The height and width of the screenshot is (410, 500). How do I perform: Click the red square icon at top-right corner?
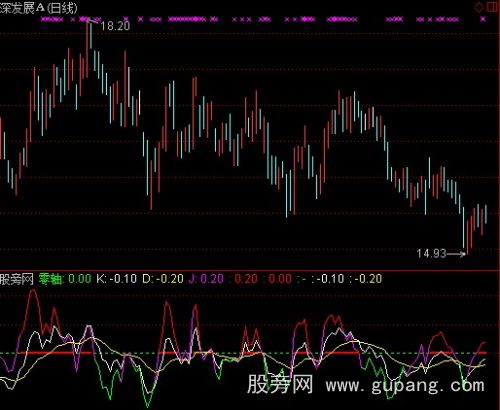pos(493,7)
